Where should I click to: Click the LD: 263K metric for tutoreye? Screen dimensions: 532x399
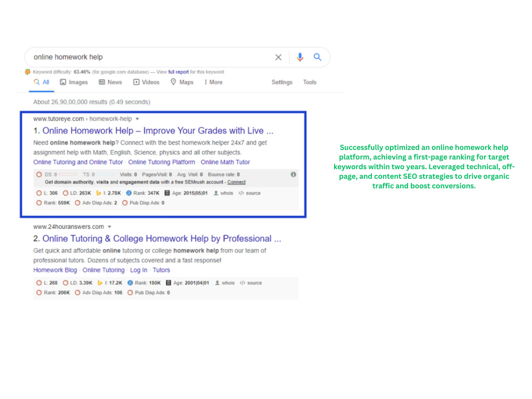click(x=77, y=193)
